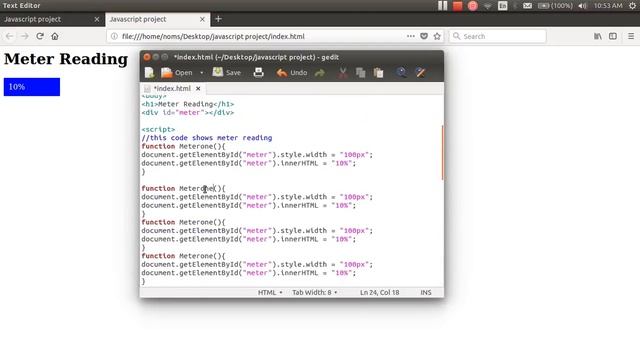
Task: Go back in browser history
Action: (9, 36)
